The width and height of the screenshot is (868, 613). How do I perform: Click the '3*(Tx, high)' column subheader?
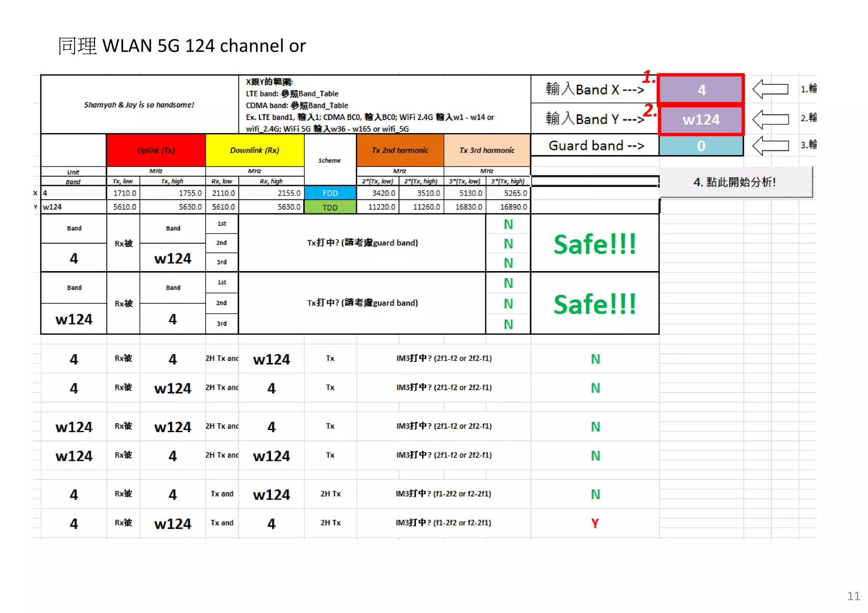508,181
